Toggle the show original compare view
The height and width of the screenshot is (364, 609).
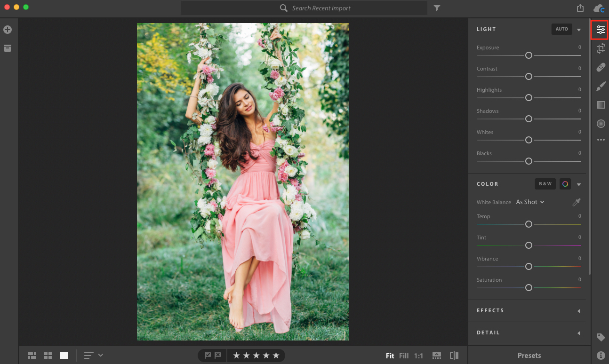(454, 356)
